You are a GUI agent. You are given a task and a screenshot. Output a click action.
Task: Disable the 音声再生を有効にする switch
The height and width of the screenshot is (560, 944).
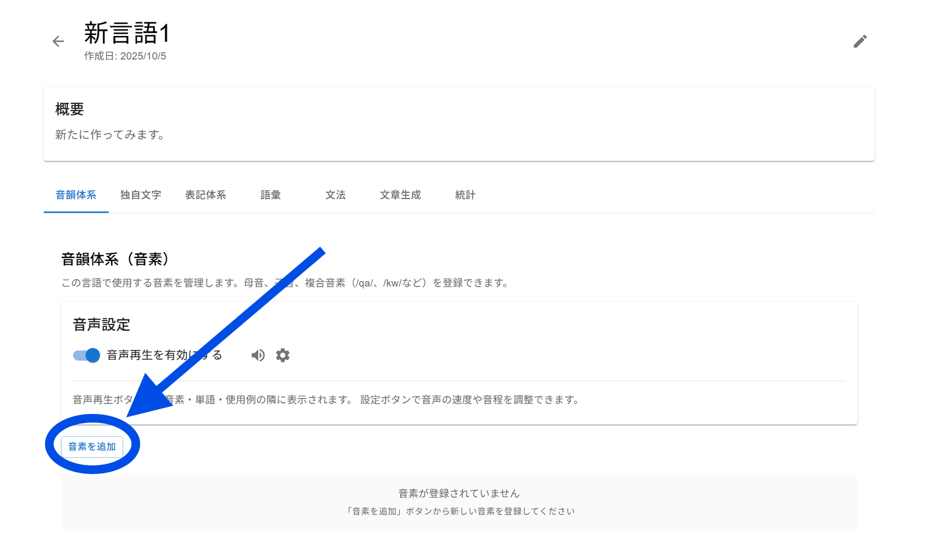click(87, 355)
